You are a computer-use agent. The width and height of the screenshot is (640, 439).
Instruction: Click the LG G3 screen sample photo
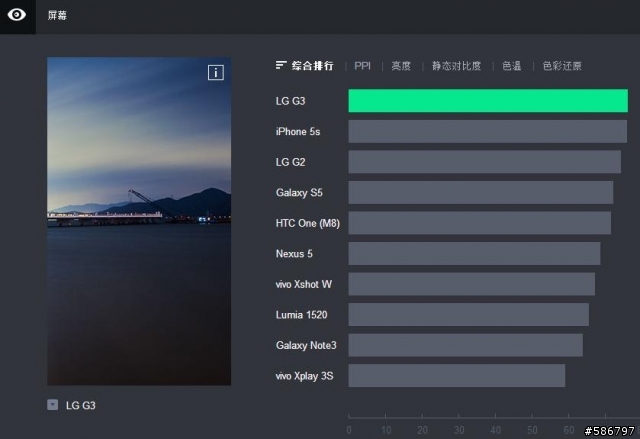click(x=139, y=221)
